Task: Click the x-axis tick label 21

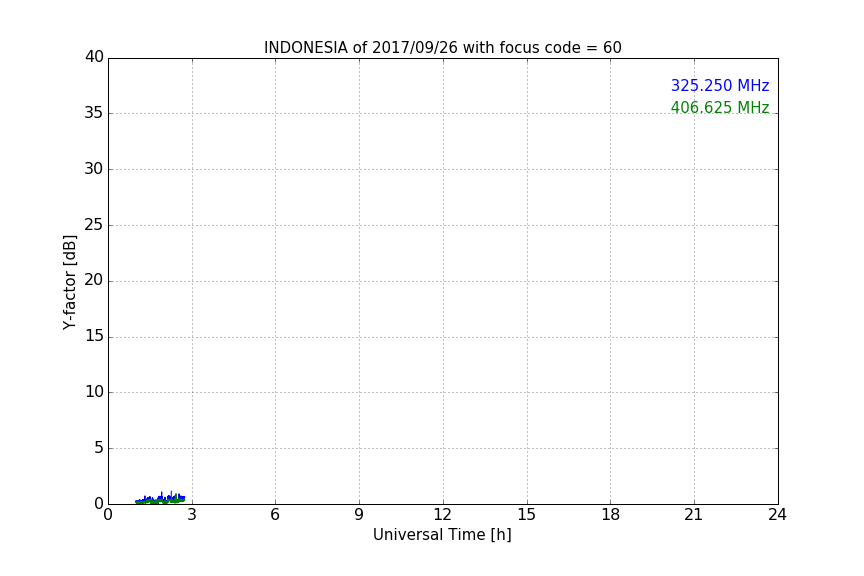Action: [694, 515]
